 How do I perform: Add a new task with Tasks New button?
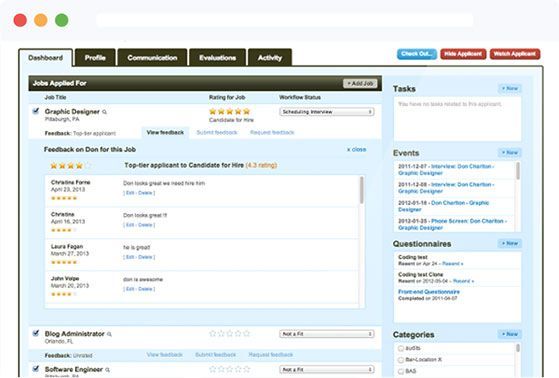coord(510,88)
